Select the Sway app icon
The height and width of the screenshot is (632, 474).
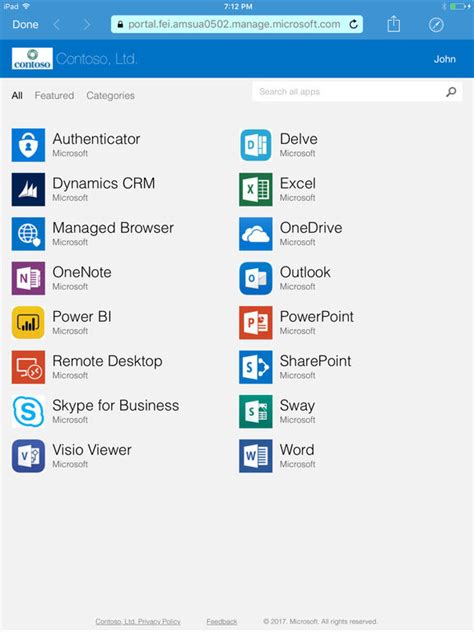256,411
